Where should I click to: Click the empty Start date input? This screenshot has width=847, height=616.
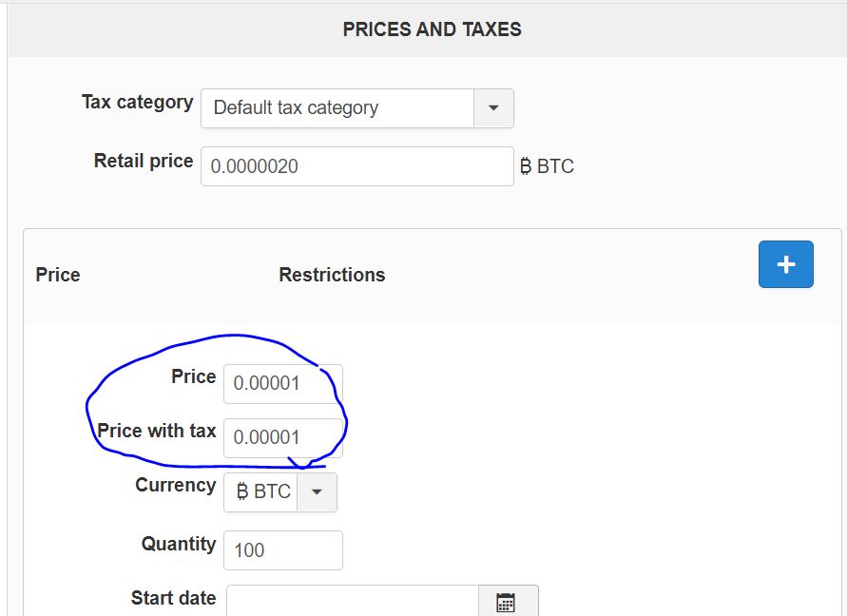pos(352,602)
